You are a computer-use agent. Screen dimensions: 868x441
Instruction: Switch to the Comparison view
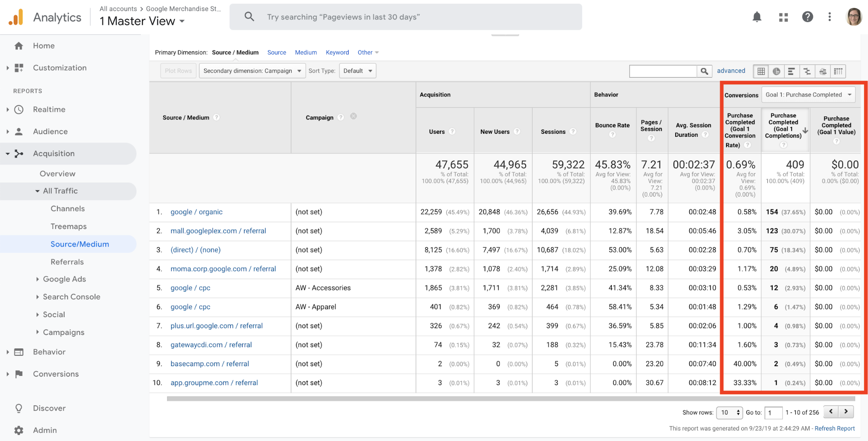[807, 71]
